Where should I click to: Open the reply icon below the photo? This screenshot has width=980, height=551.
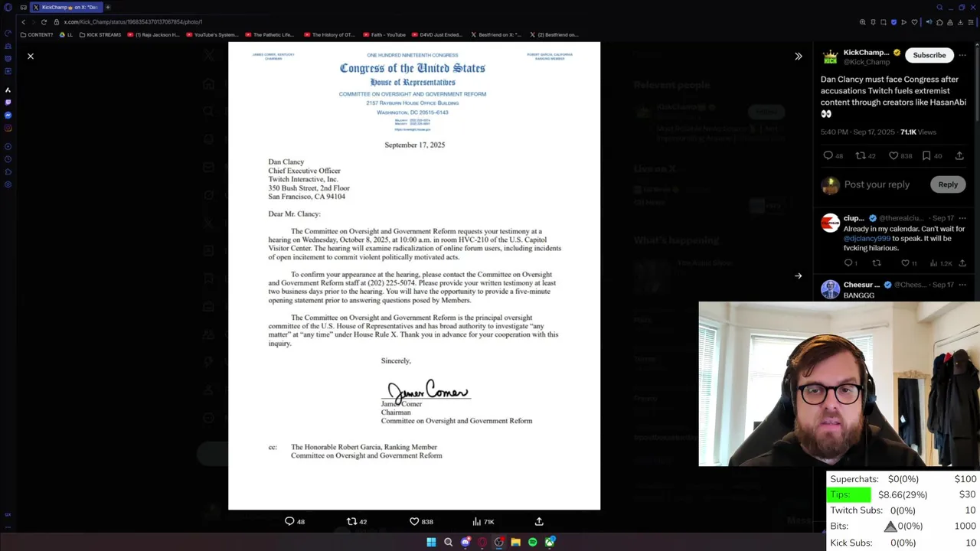pos(289,521)
